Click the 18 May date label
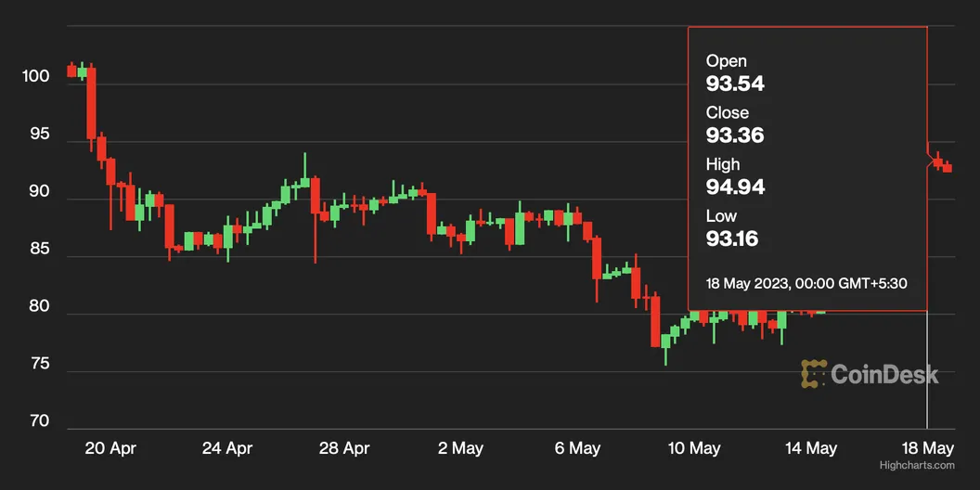The image size is (980, 490). 928,448
